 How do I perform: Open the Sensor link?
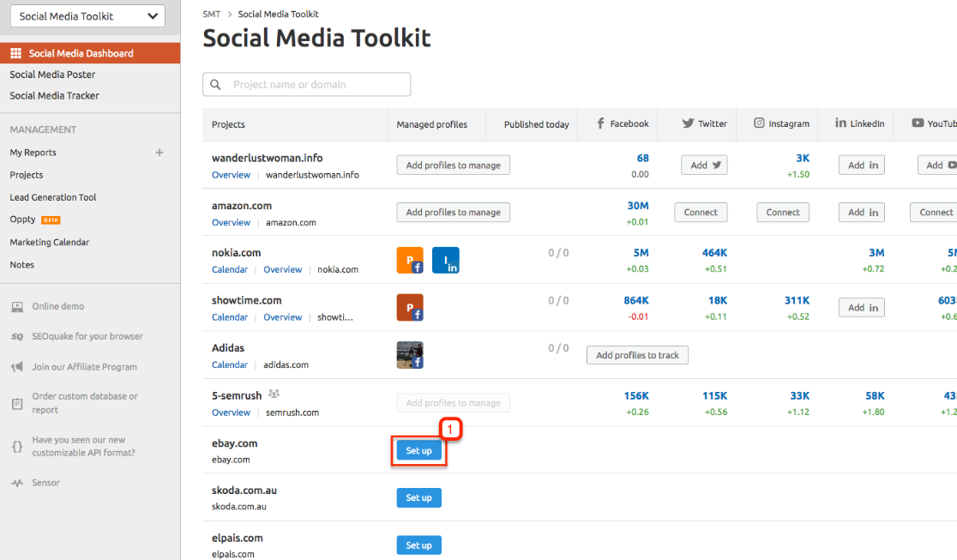click(x=45, y=483)
